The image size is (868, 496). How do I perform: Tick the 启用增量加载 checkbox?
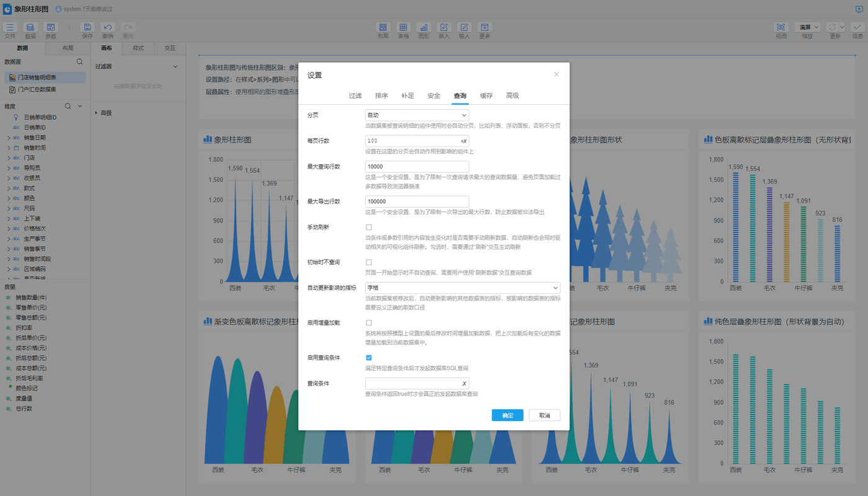point(369,323)
